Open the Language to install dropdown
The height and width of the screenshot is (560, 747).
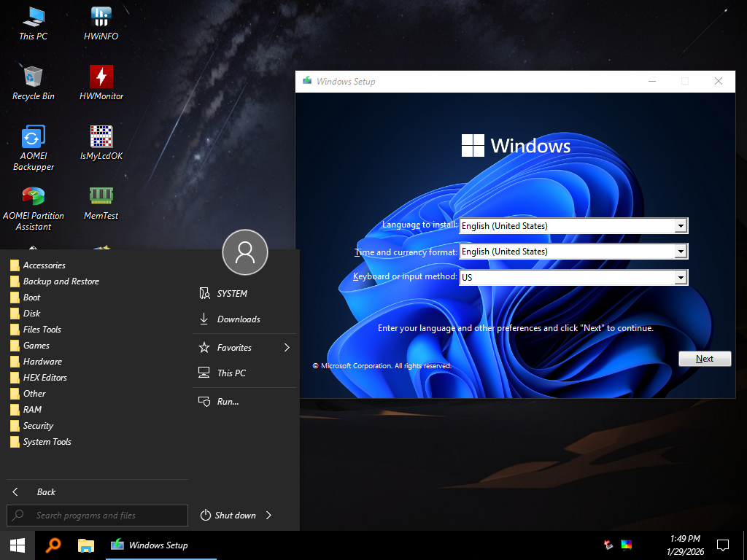(x=681, y=225)
